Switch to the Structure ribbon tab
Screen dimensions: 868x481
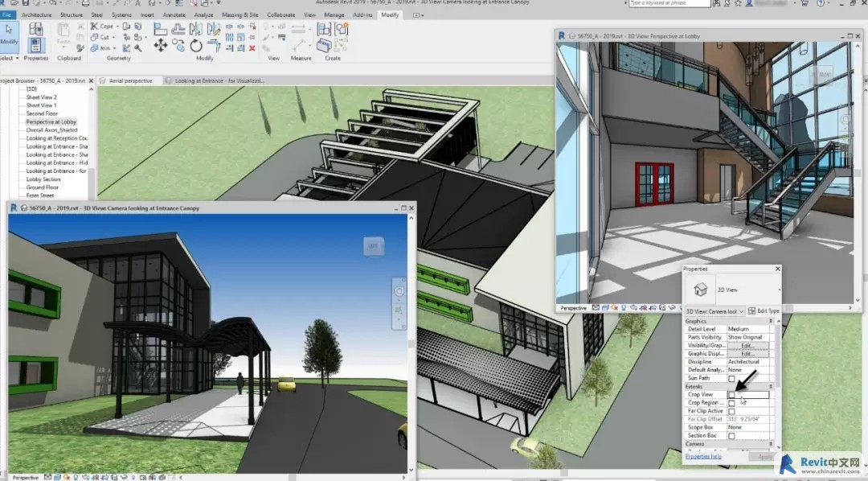pyautogui.click(x=72, y=15)
